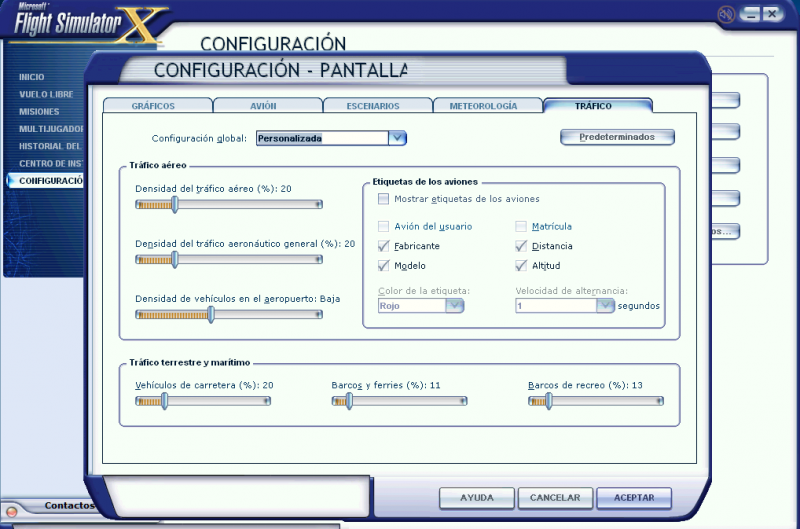Click the Cancelar button
Image resolution: width=800 pixels, height=529 pixels.
(555, 498)
